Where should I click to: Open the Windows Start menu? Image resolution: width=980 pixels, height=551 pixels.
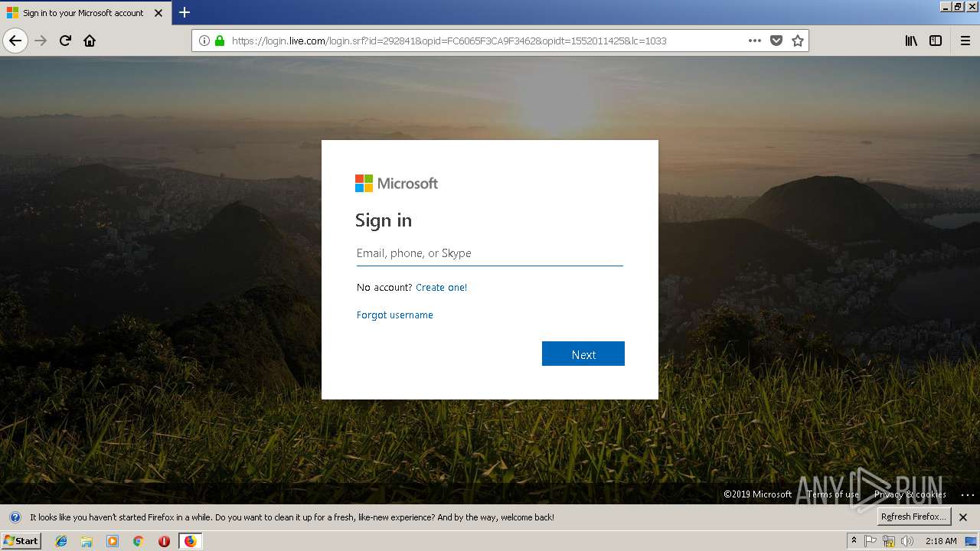click(x=21, y=541)
